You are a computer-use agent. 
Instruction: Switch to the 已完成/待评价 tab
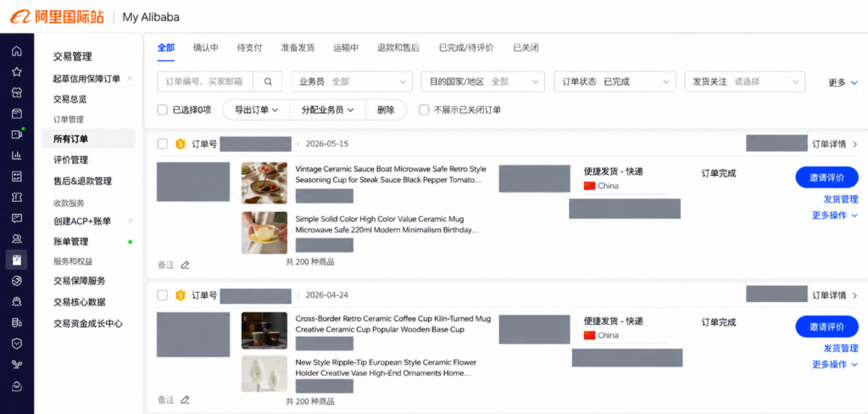466,48
